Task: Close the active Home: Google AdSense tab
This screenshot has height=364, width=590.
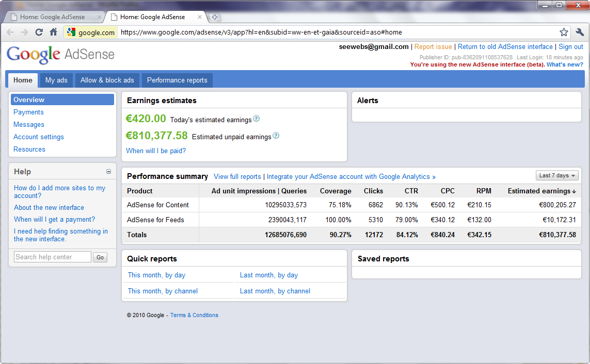Action: pos(199,17)
